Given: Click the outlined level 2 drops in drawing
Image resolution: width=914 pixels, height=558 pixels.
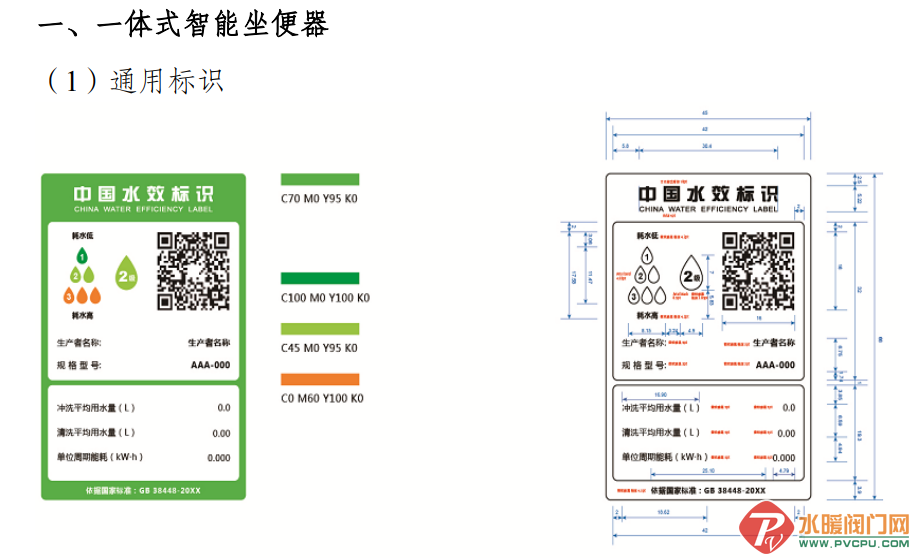Looking at the screenshot, I should coord(647,275).
